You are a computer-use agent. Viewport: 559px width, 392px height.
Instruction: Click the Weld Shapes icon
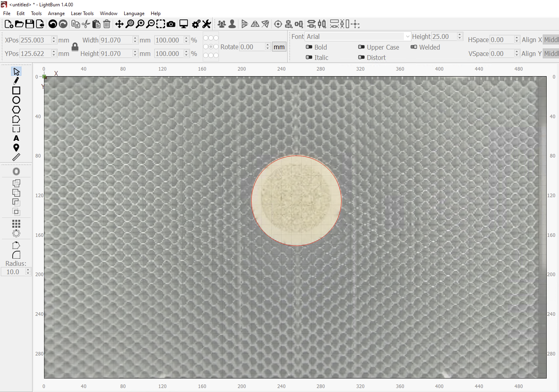coord(16,183)
